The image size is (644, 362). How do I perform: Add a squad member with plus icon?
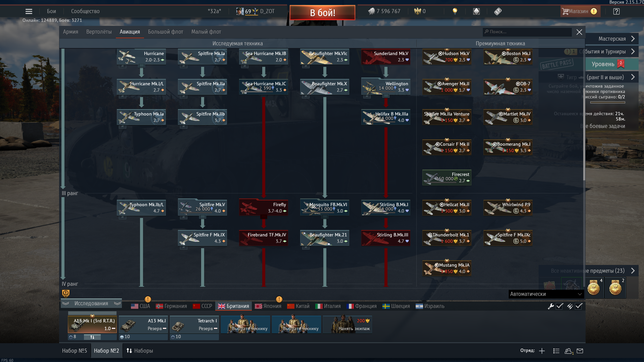pos(542,351)
